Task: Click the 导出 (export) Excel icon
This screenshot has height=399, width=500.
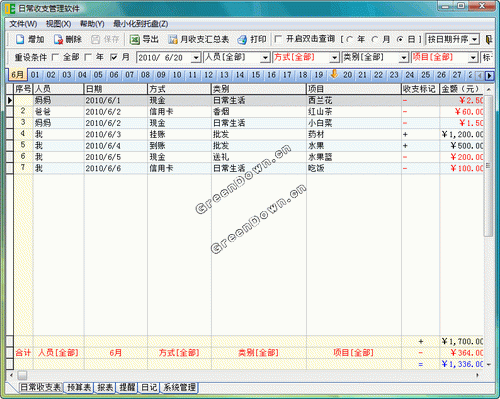Action: [135, 39]
